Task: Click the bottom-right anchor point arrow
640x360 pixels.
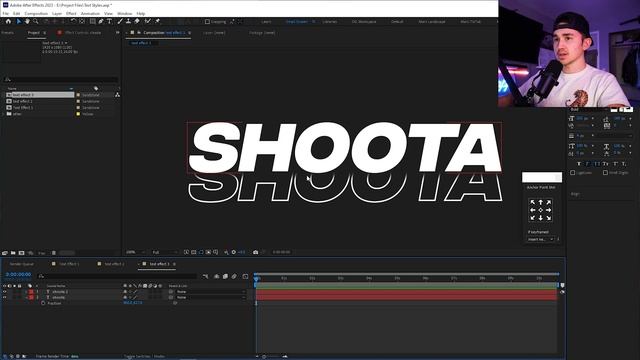Action: [549, 218]
